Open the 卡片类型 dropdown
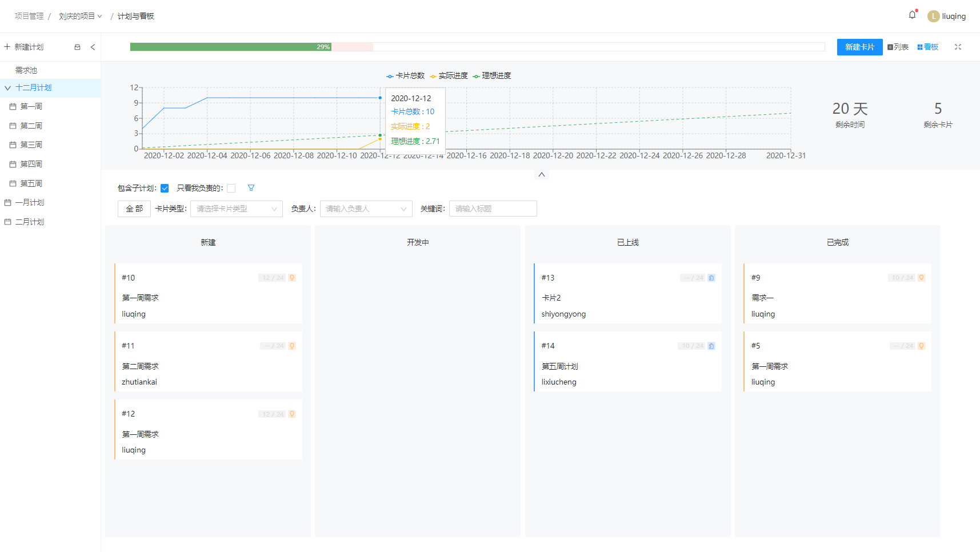This screenshot has height=552, width=980. pyautogui.click(x=237, y=209)
